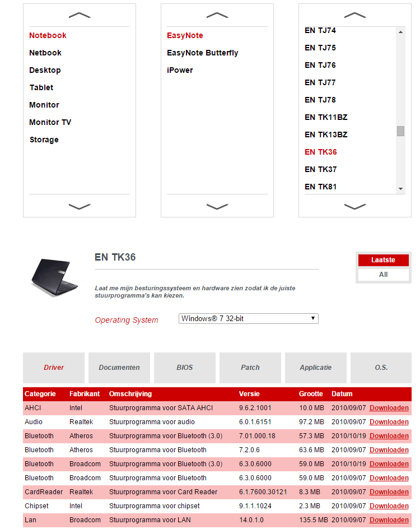This screenshot has width=420, height=529.
Task: Download Atheros Bluetooth driver 7.2.0.6
Action: (389, 450)
